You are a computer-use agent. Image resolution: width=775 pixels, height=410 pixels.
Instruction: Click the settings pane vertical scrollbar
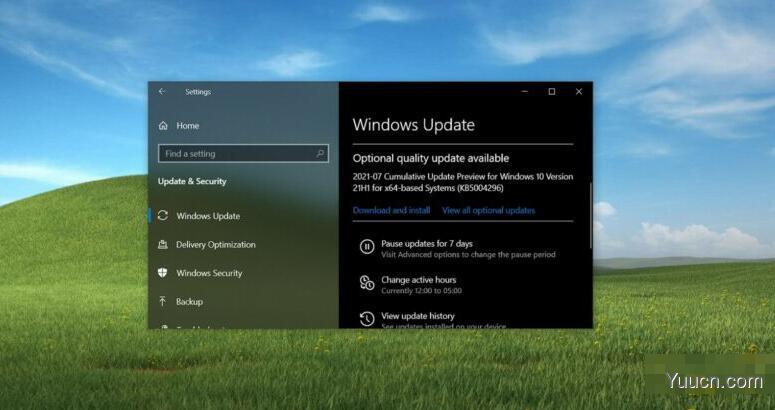coord(591,215)
